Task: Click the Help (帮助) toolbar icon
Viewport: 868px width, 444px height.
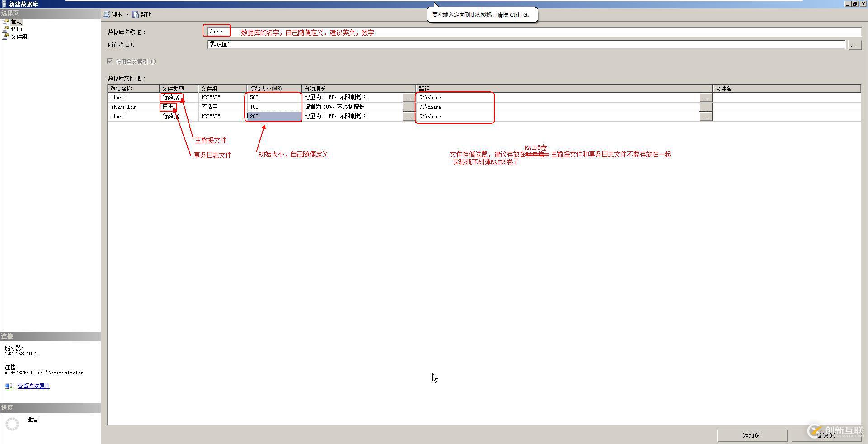Action: 135,14
